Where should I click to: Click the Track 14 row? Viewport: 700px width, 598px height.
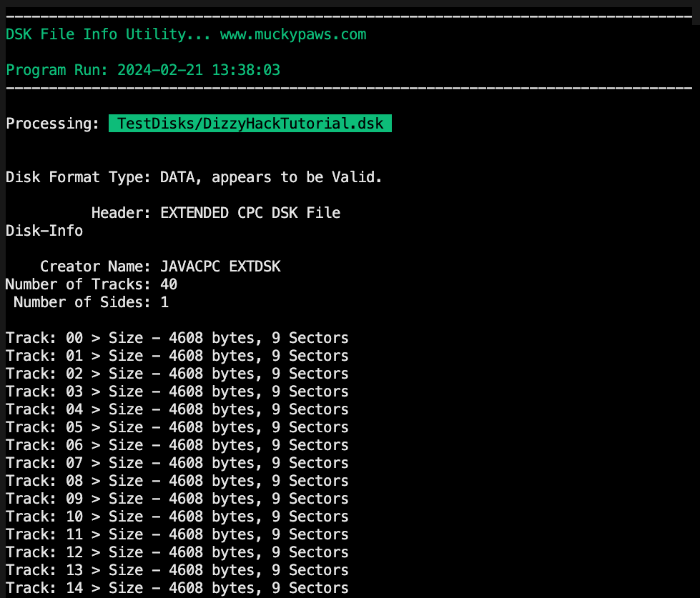pos(177,588)
